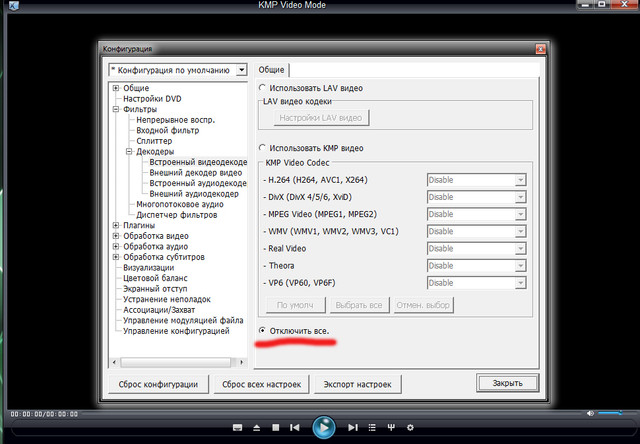The width and height of the screenshot is (640, 444).
Task: Open the control box trident icon
Action: tap(391, 427)
